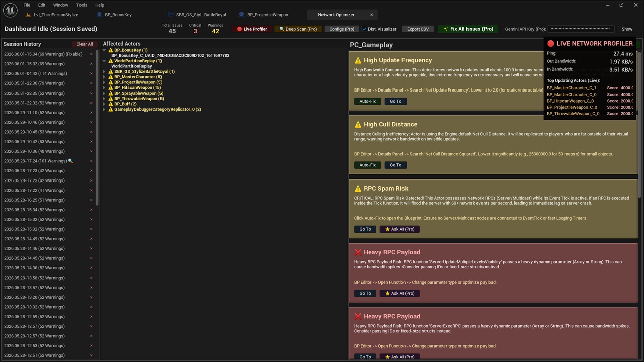Screen dimensions: 644x362
Task: Open the Tools menu
Action: point(82,5)
